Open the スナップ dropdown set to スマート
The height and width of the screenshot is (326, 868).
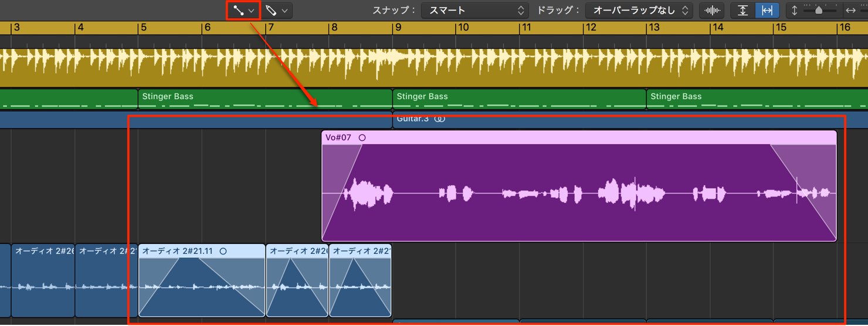pyautogui.click(x=476, y=10)
